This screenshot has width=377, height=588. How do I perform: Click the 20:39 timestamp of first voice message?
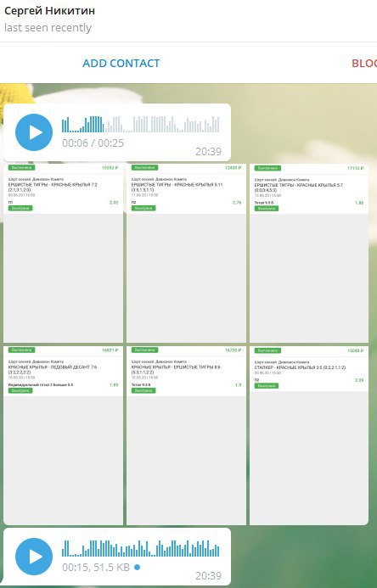(208, 152)
